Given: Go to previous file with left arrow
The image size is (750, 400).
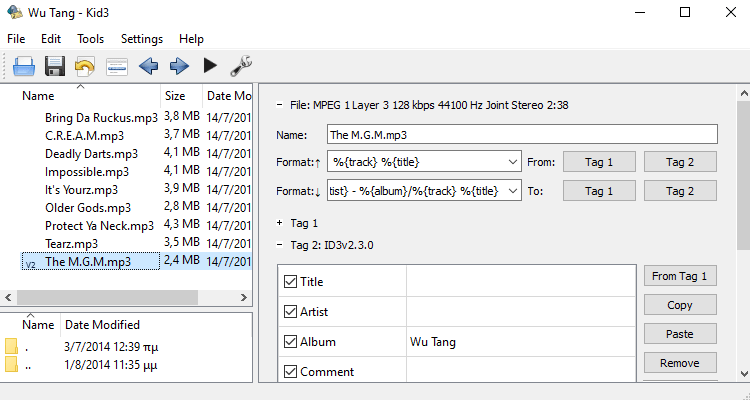Looking at the screenshot, I should (x=148, y=66).
